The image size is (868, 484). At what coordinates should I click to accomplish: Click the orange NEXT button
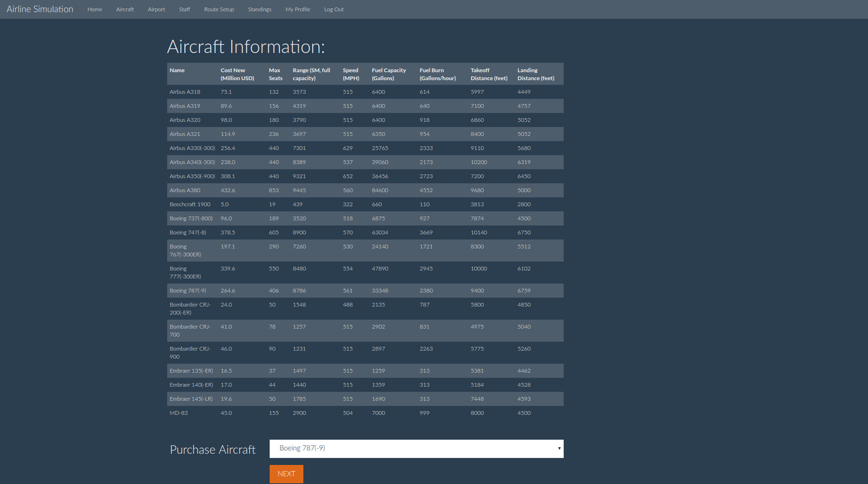coord(286,474)
